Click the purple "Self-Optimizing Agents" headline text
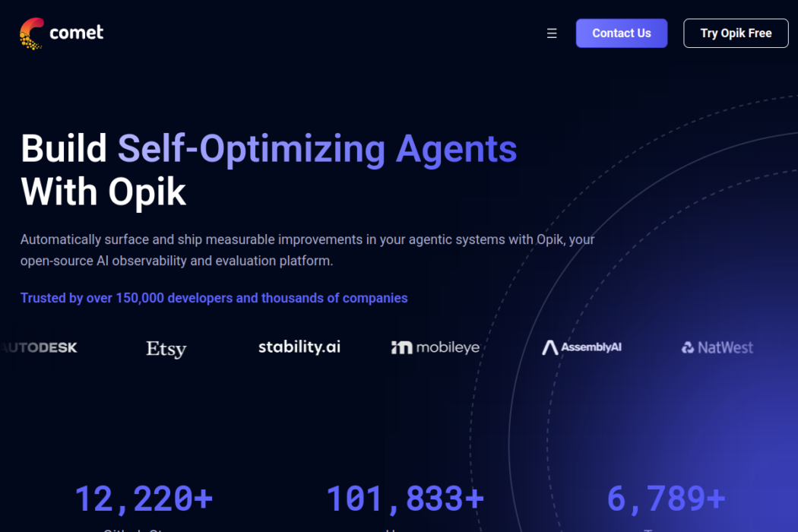The image size is (798, 532). coord(317,148)
